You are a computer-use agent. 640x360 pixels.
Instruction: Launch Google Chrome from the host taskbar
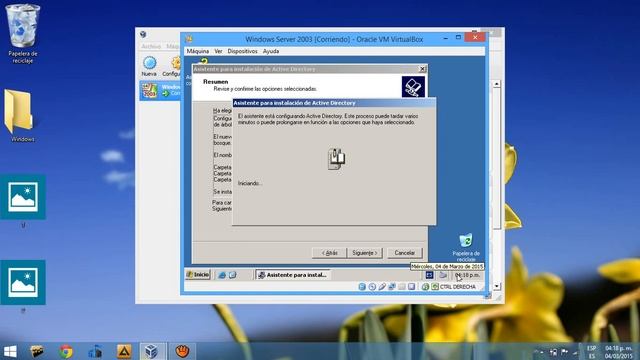click(66, 351)
